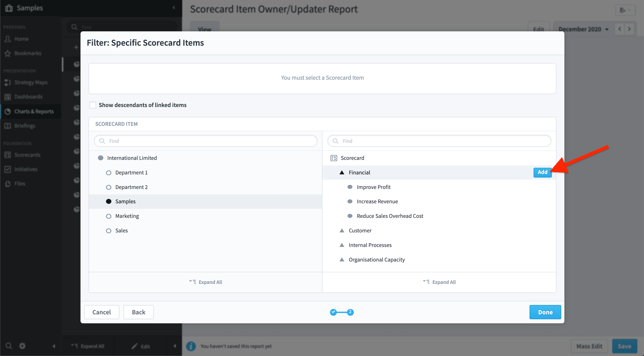
Task: Click Increase Revenue oval icon
Action: click(x=350, y=202)
